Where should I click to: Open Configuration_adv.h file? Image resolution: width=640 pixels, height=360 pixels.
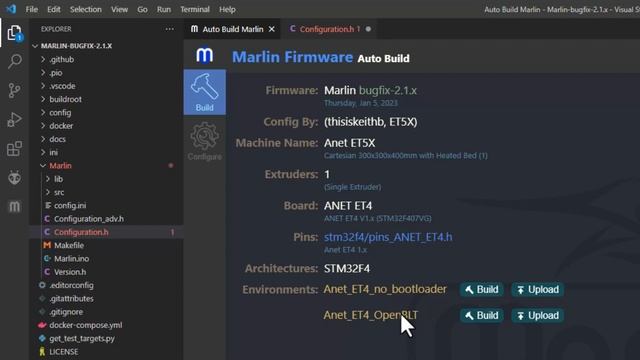[89, 218]
